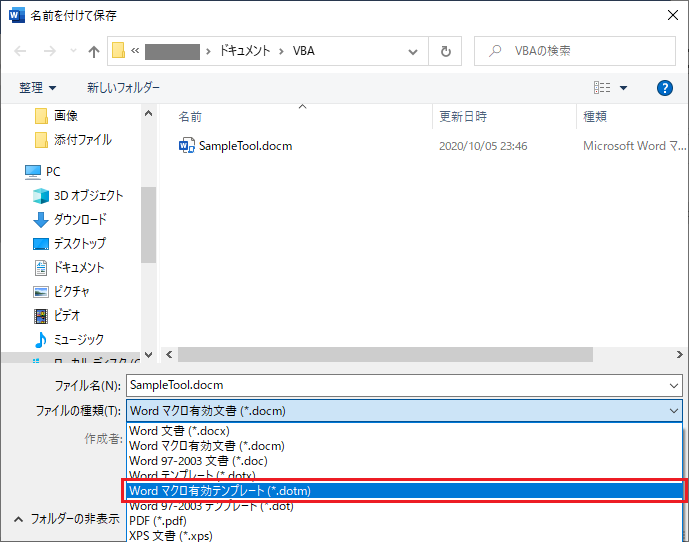Collapse folders with フォルダーの非表示
Viewport: 689px width, 542px height.
point(67,519)
